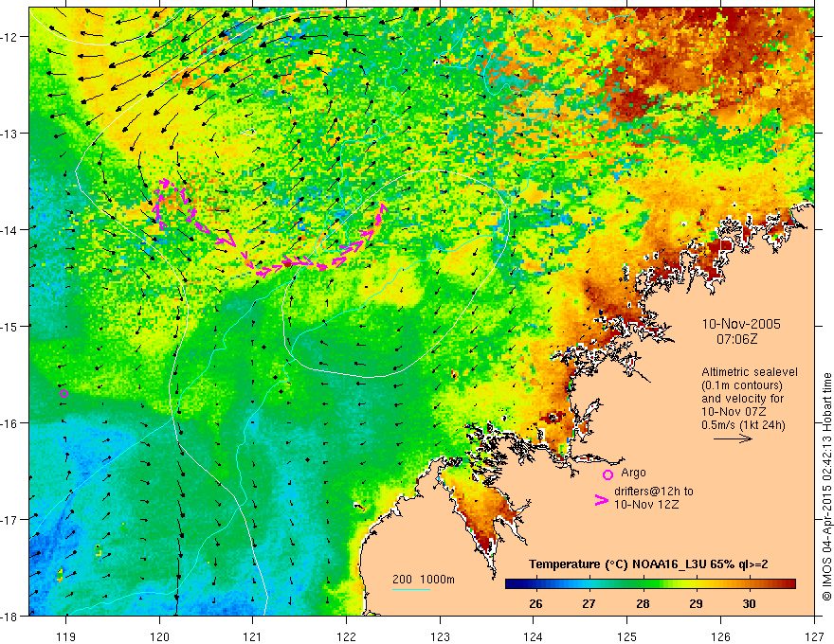The width and height of the screenshot is (834, 644).
Task: Click the '0.5m/s (1kt 24h)' text
Action: pyautogui.click(x=744, y=424)
